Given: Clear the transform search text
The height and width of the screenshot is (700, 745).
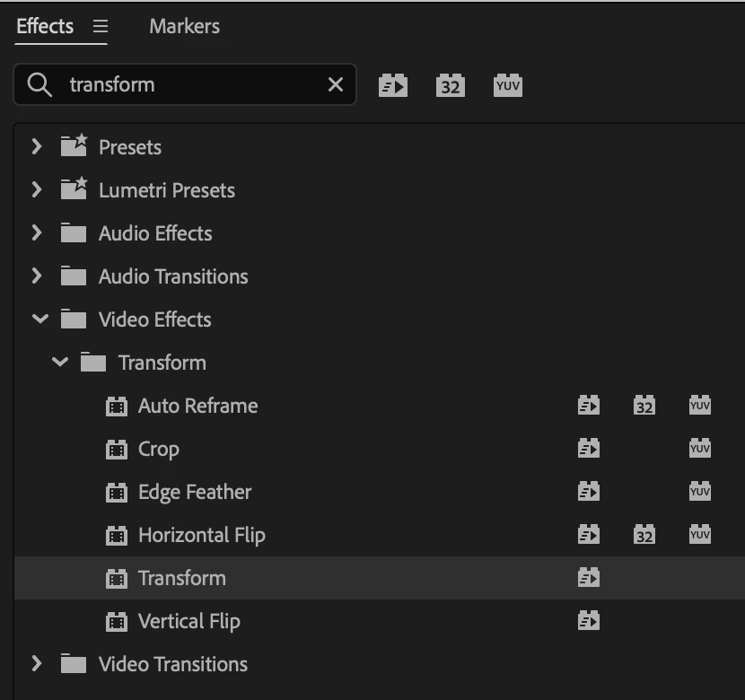Looking at the screenshot, I should tap(336, 84).
